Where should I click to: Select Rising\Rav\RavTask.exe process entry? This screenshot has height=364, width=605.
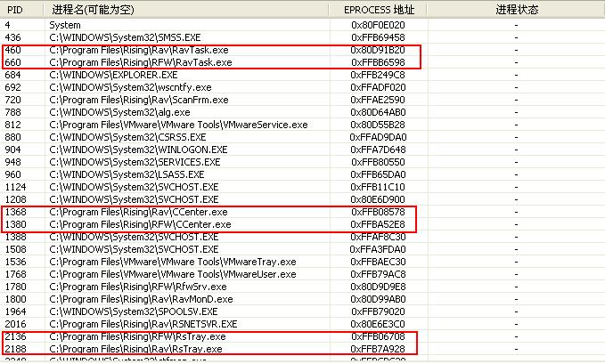[x=139, y=50]
